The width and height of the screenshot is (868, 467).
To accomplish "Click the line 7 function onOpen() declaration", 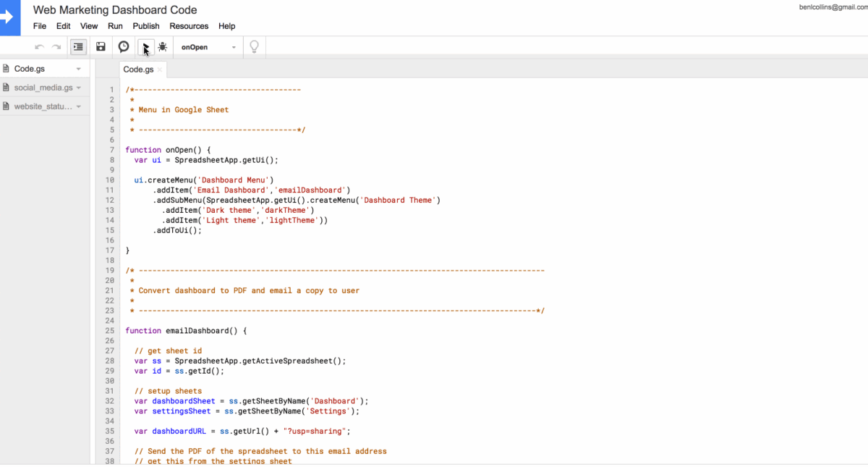I will tap(168, 150).
